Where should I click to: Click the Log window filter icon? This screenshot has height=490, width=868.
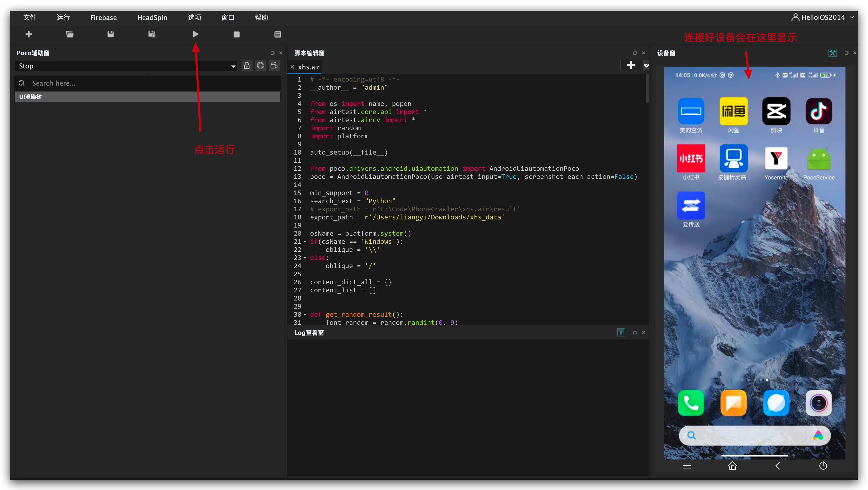point(621,333)
